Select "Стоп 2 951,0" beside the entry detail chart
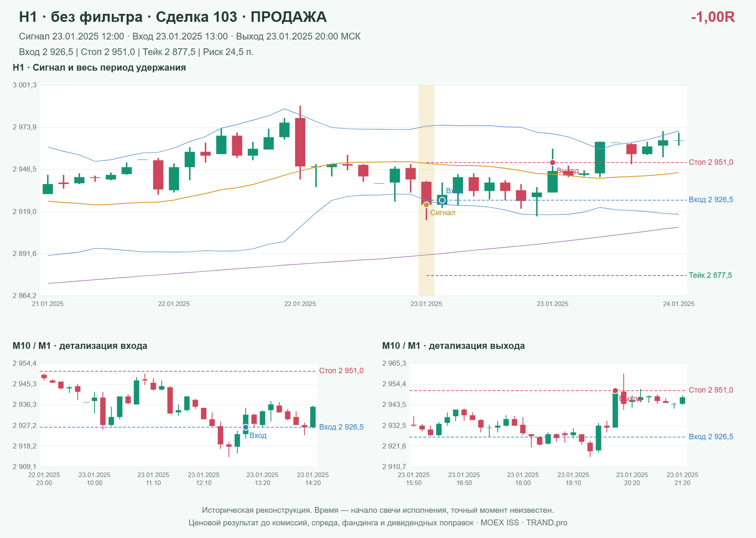Screen dimensions: 756x538 (341, 371)
